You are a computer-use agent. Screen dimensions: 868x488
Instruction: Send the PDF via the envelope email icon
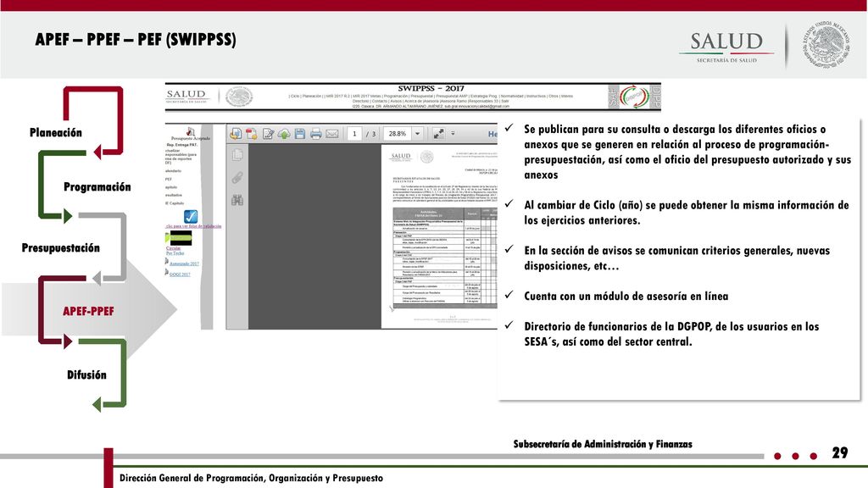pyautogui.click(x=332, y=133)
